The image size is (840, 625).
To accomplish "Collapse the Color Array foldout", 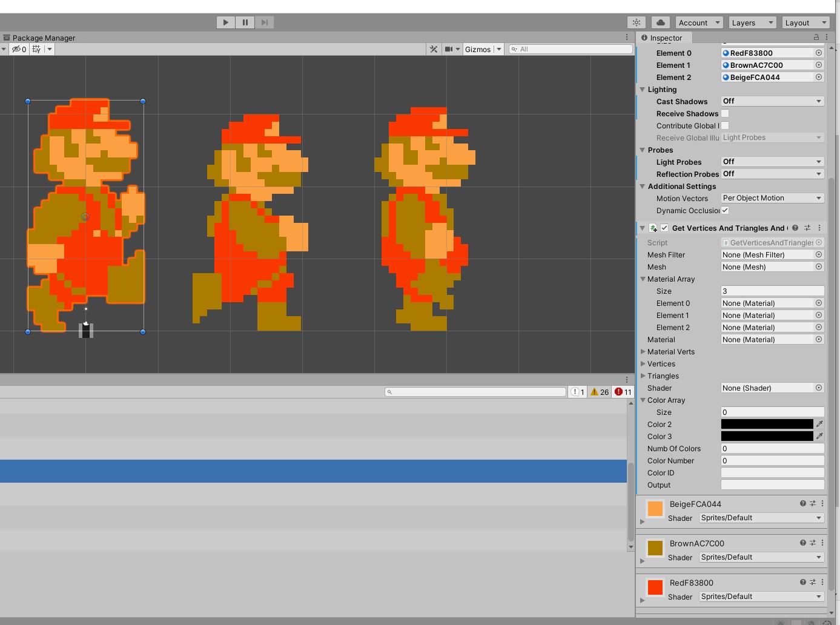I will point(643,400).
